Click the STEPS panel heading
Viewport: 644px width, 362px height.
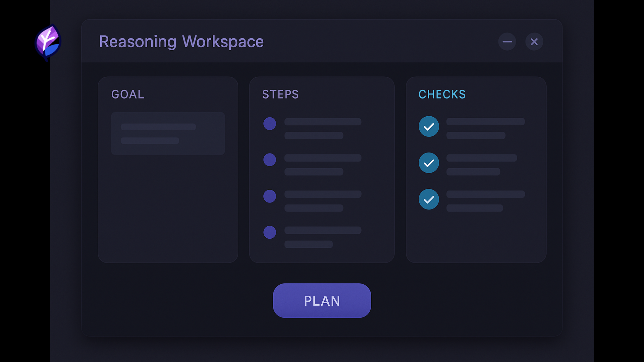click(x=280, y=95)
